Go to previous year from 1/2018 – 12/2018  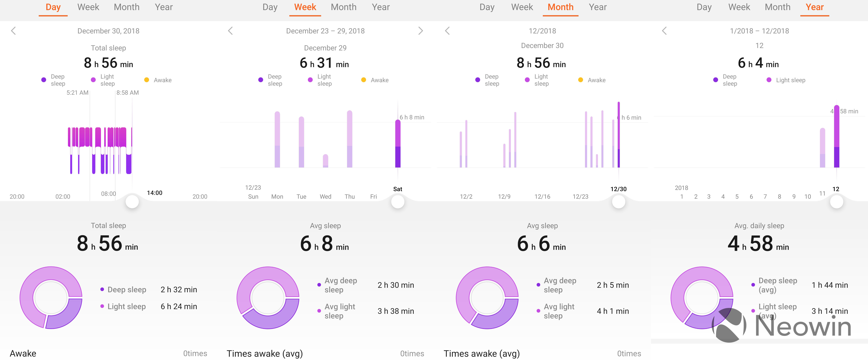click(664, 31)
